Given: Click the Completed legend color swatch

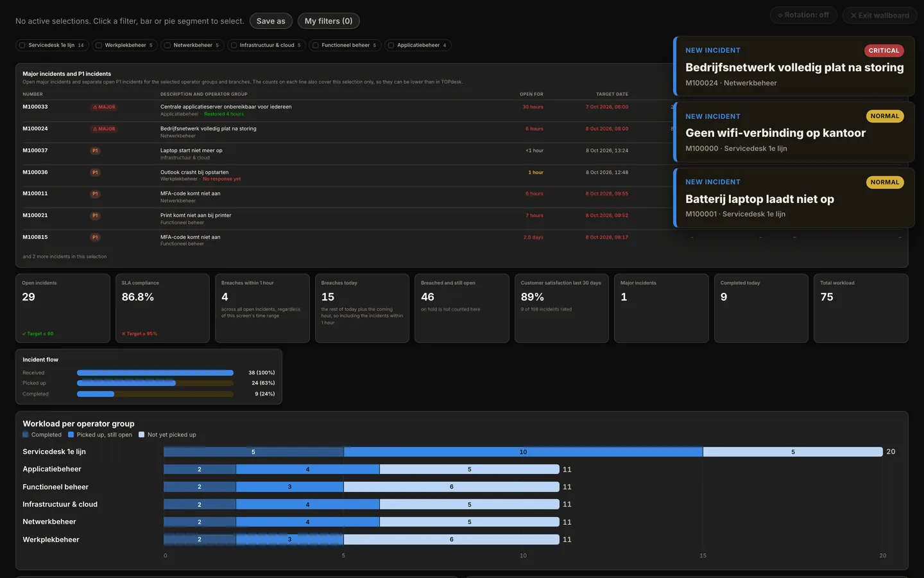Looking at the screenshot, I should coord(26,435).
